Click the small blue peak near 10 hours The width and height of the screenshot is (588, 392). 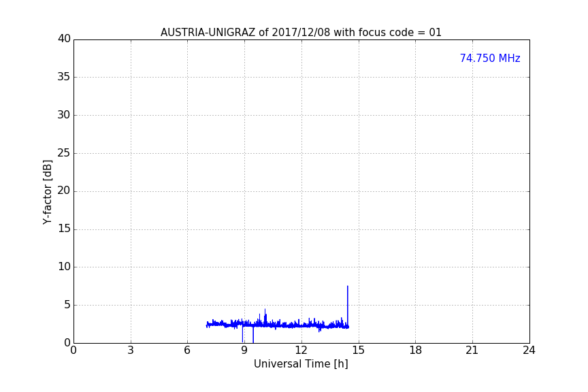pyautogui.click(x=265, y=316)
